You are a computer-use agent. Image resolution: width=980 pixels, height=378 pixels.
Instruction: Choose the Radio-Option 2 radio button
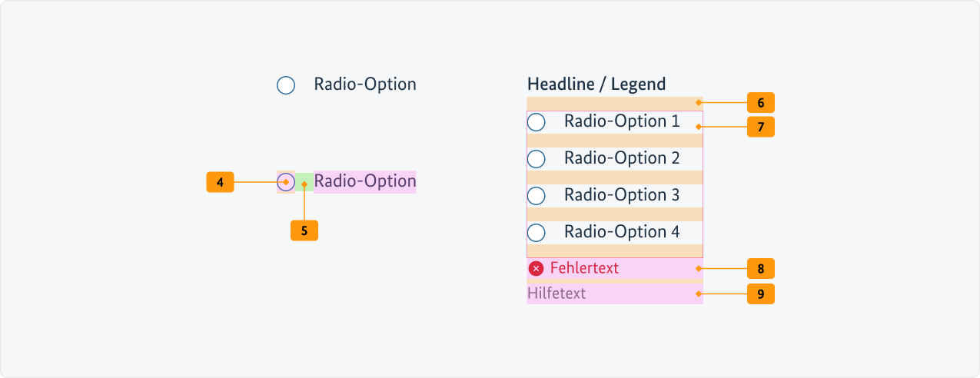(x=537, y=159)
